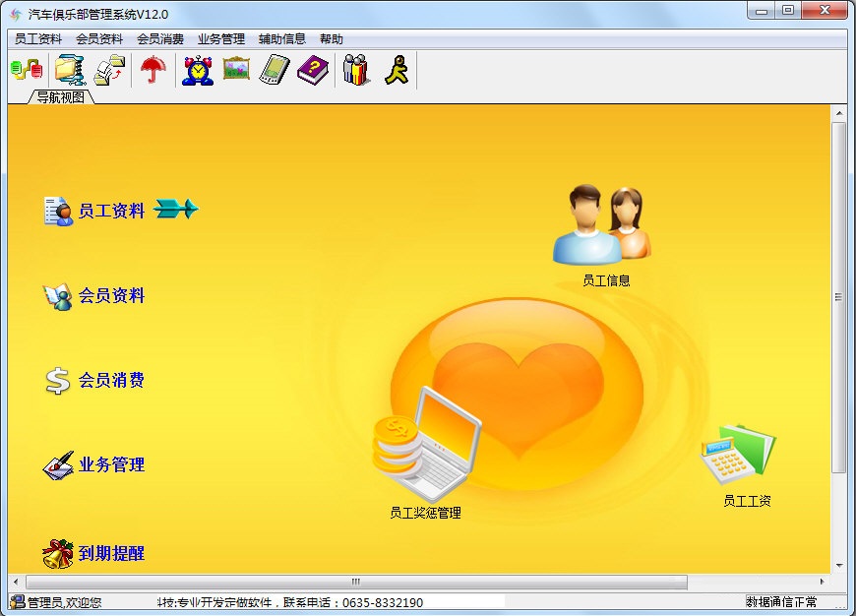The width and height of the screenshot is (856, 616).
Task: Open the purple help book toolbar icon
Action: [313, 69]
